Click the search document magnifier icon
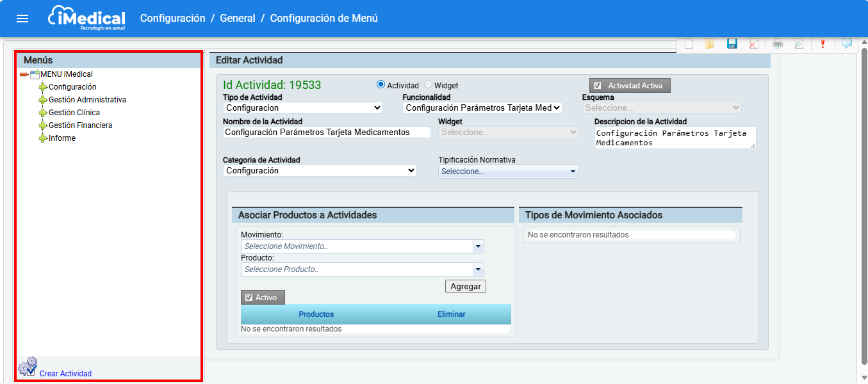 pyautogui.click(x=799, y=44)
